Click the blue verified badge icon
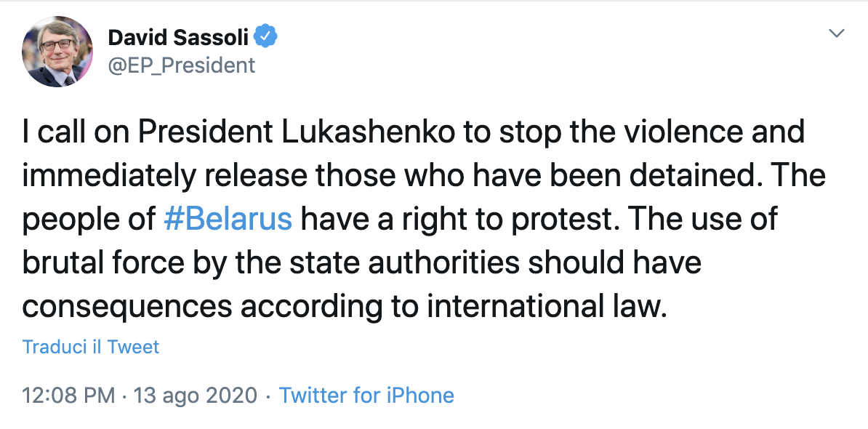The image size is (868, 429). pyautogui.click(x=266, y=37)
